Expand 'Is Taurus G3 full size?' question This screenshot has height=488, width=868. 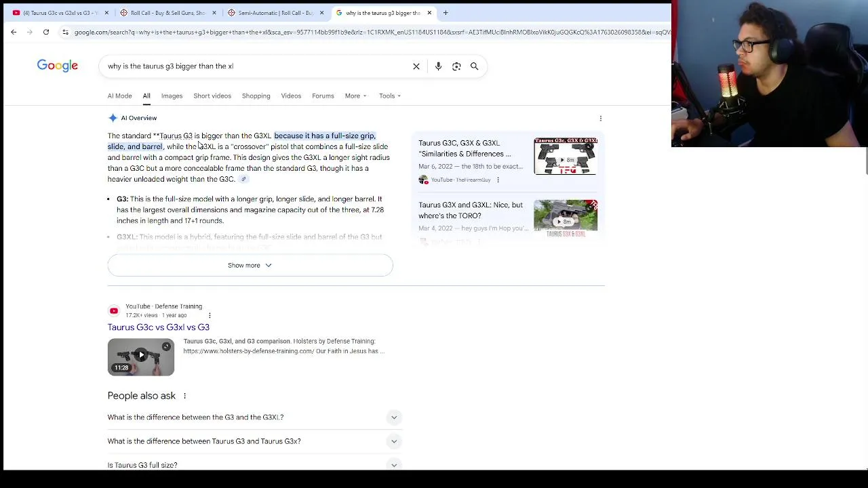[254, 465]
